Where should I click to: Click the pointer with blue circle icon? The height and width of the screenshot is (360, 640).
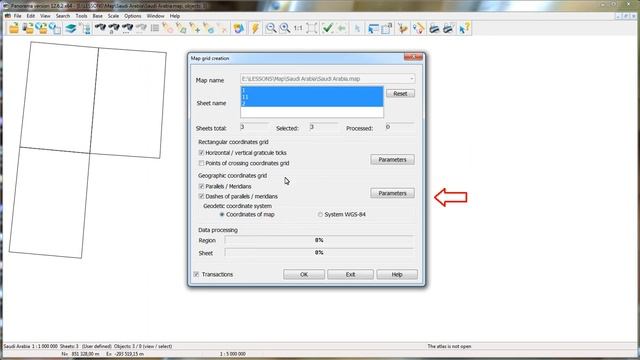click(209, 28)
